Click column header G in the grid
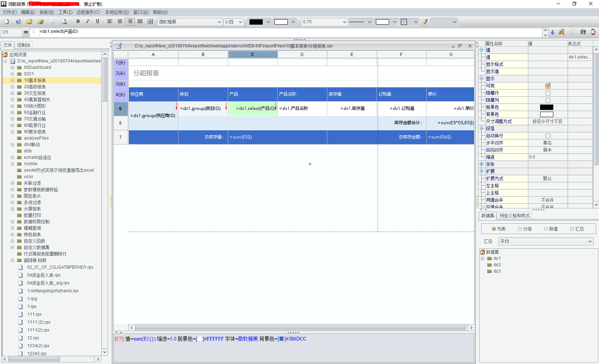Viewport: 599px width, 364px height. 450,55
